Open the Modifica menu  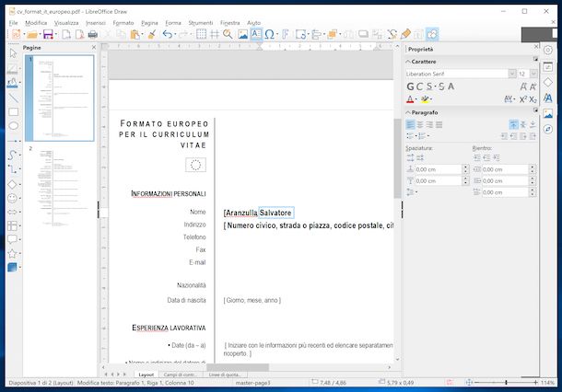pyautogui.click(x=36, y=23)
